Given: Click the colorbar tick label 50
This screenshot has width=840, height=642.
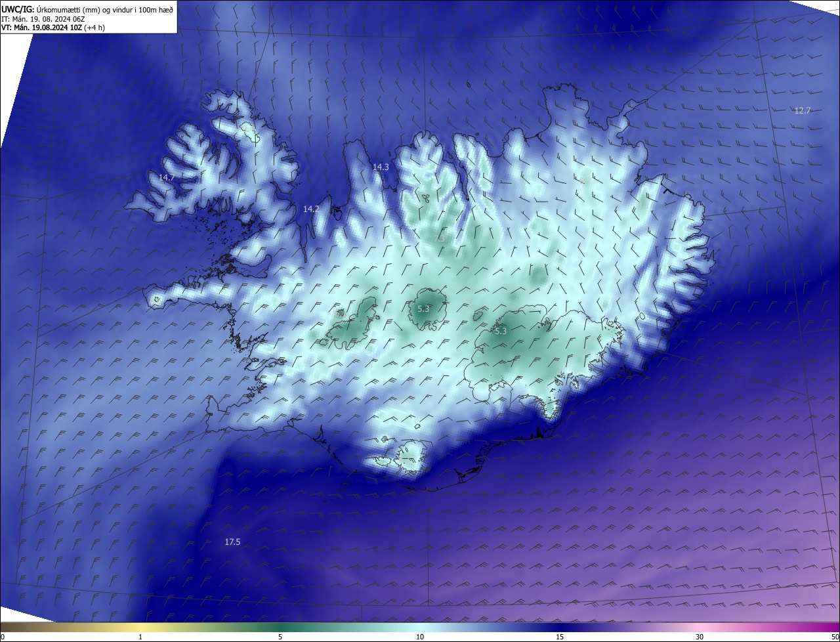Looking at the screenshot, I should (835, 637).
